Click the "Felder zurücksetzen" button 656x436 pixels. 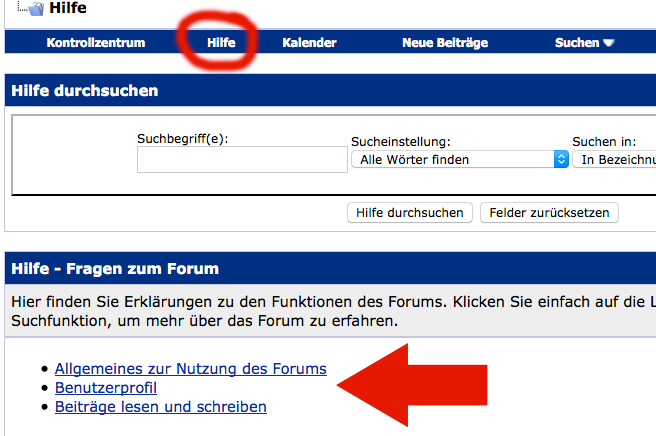[x=550, y=212]
